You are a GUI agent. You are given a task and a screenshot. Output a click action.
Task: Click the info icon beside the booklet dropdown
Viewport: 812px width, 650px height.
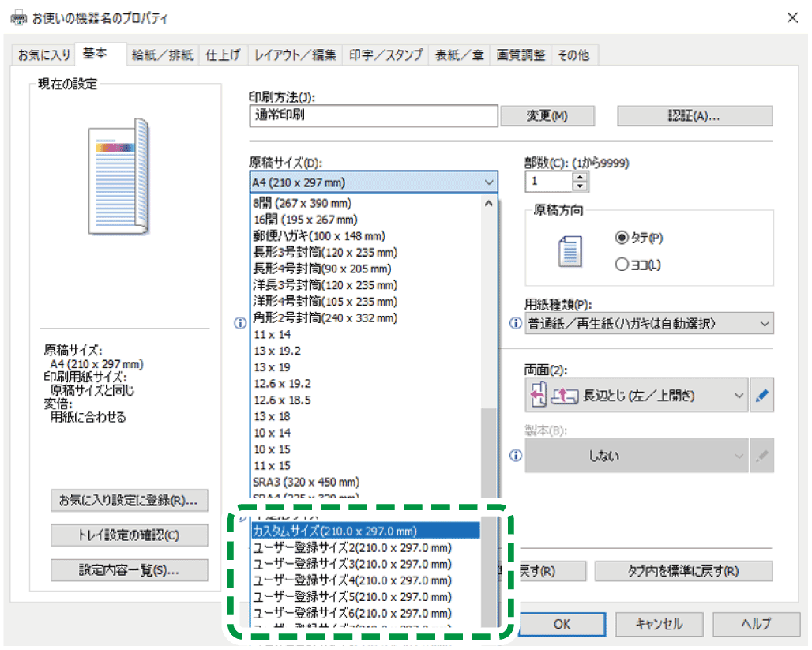coord(516,456)
